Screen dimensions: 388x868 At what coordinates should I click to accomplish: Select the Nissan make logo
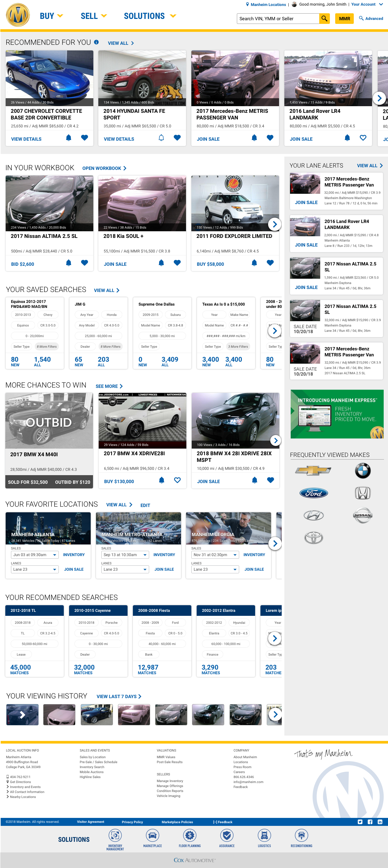point(363,515)
